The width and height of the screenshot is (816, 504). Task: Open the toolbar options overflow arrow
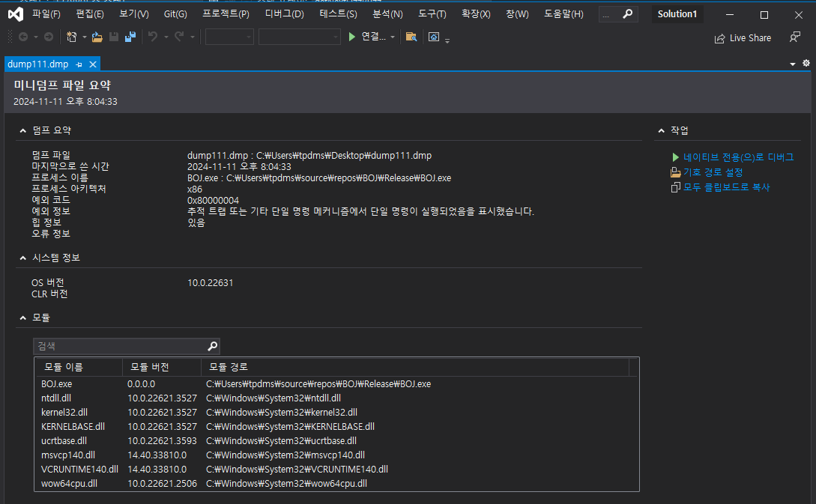coord(447,40)
